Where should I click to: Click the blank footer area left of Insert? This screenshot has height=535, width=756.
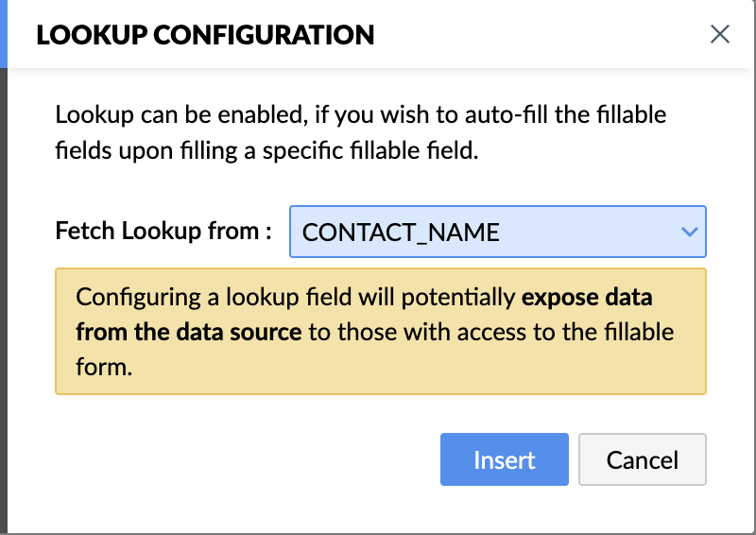[236, 459]
